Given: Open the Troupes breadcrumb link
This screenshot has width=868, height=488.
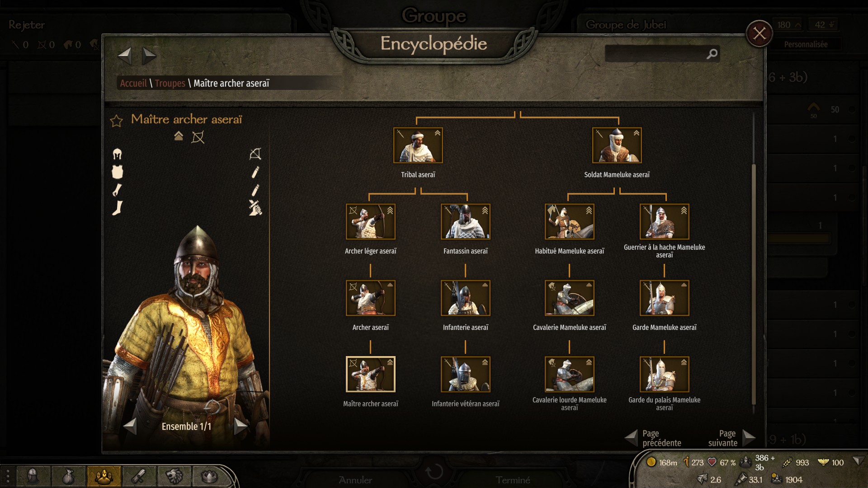Looking at the screenshot, I should 170,83.
